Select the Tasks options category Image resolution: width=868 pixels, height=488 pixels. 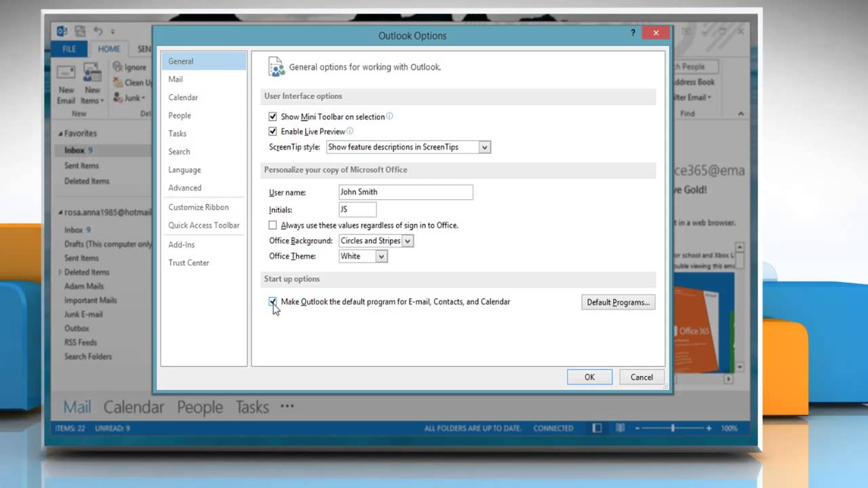tap(203, 134)
